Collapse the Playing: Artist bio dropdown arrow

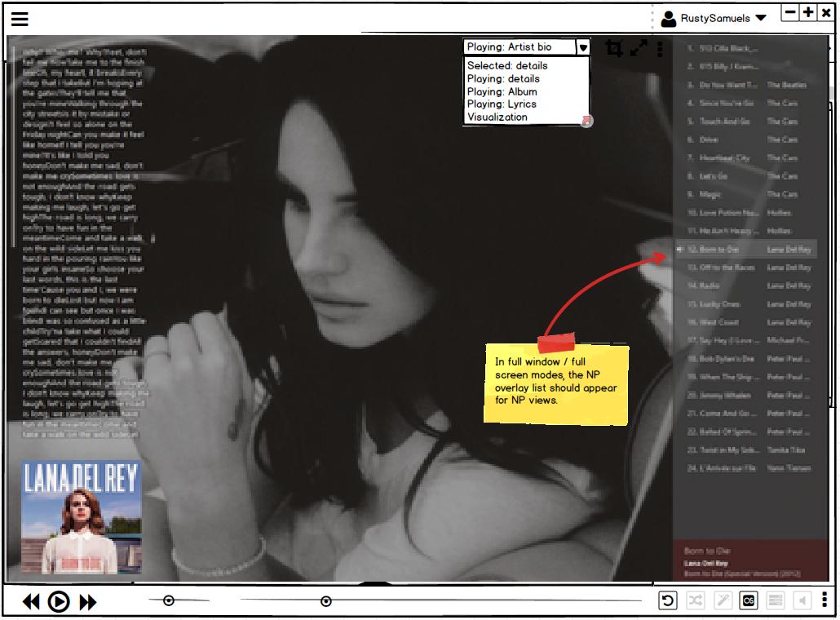(x=582, y=48)
